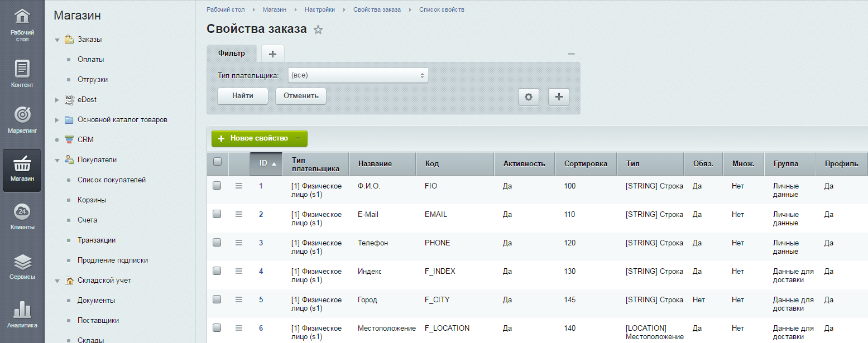The image size is (868, 343).
Task: Open the Контент sidebar section
Action: click(x=22, y=74)
